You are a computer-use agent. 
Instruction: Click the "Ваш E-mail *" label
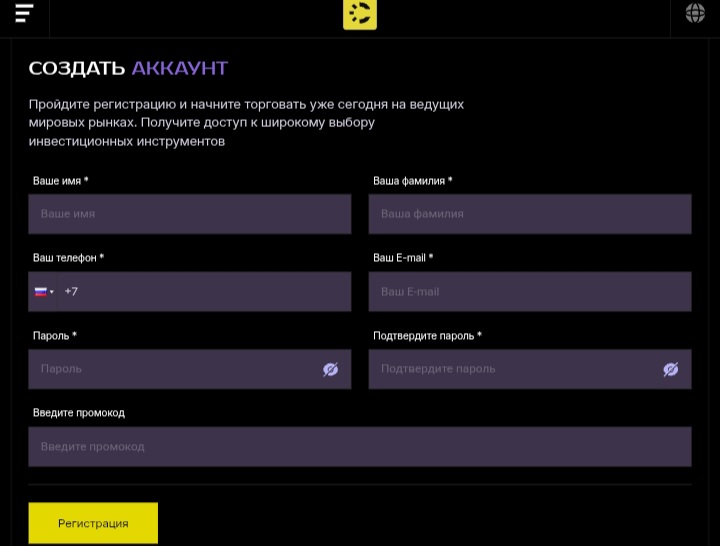point(403,258)
